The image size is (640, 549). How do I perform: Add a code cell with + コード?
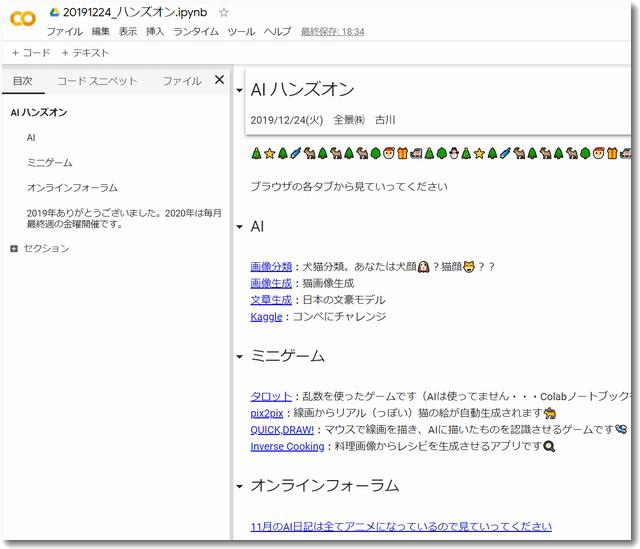point(31,53)
